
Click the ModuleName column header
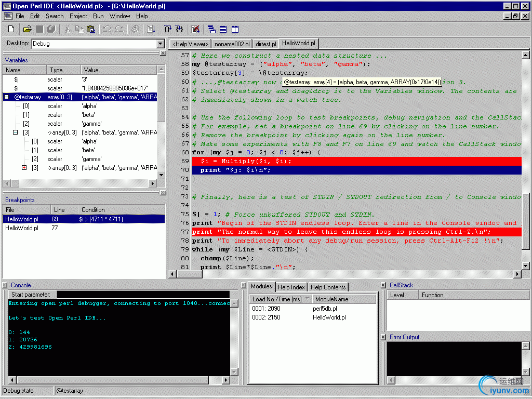344,299
